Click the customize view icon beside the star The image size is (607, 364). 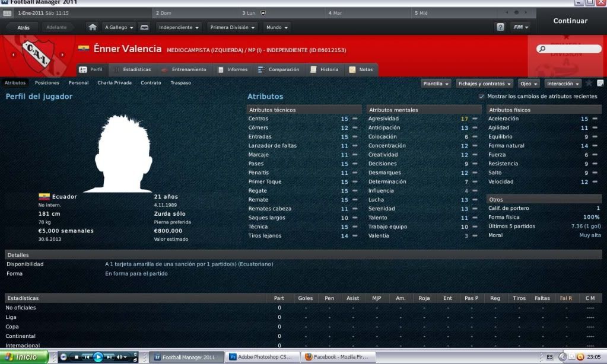click(600, 83)
